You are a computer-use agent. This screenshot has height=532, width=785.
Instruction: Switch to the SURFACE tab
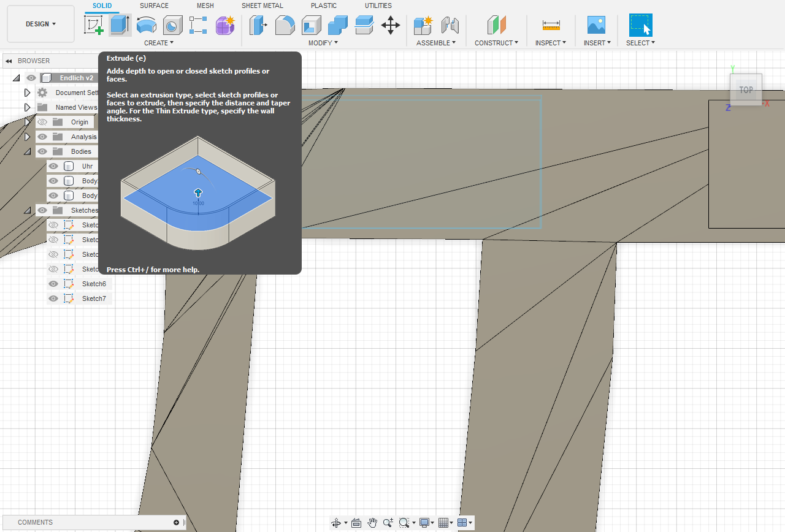pos(153,6)
